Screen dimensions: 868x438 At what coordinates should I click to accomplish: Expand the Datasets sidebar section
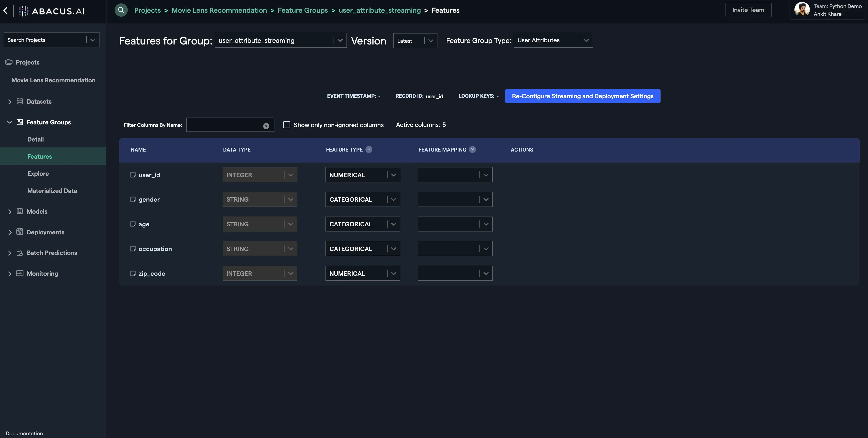10,101
